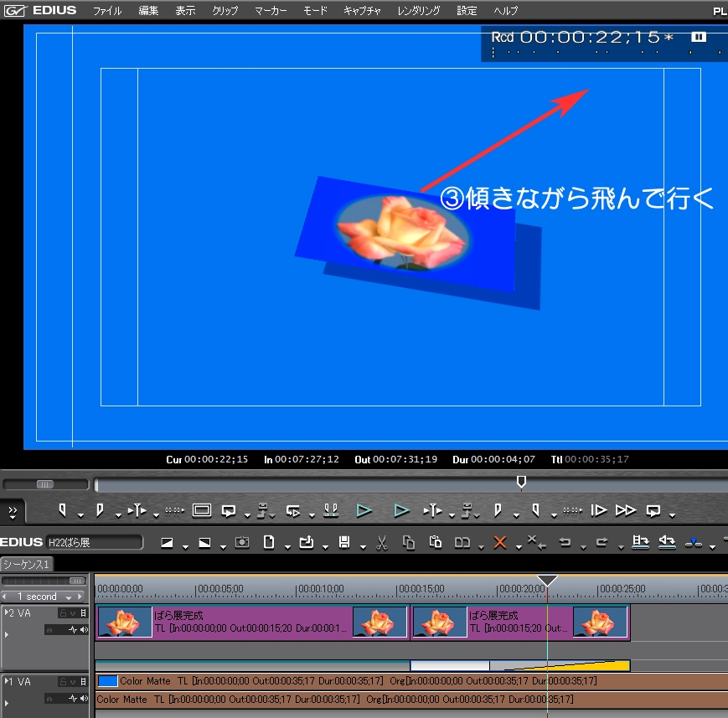Click the camera icon in timeline toolbar
Image resolution: width=728 pixels, height=718 pixels.
[242, 543]
